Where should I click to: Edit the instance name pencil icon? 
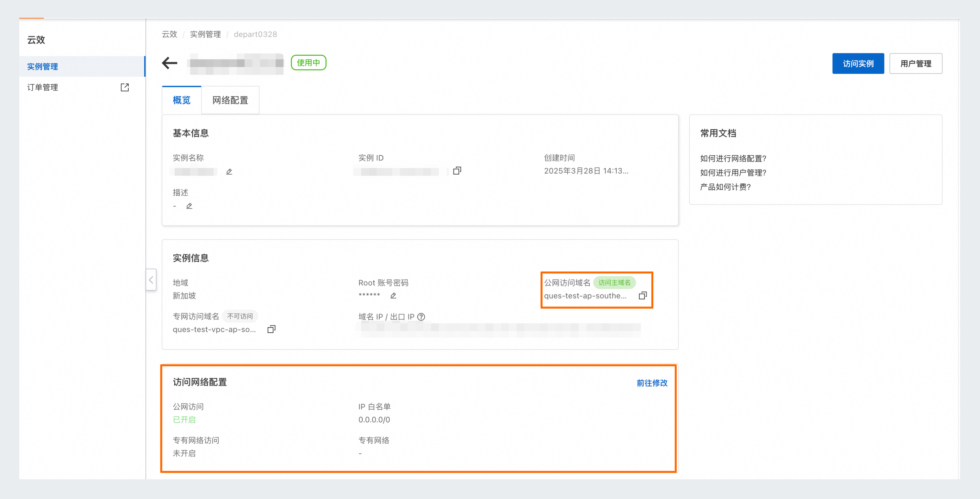tap(229, 171)
